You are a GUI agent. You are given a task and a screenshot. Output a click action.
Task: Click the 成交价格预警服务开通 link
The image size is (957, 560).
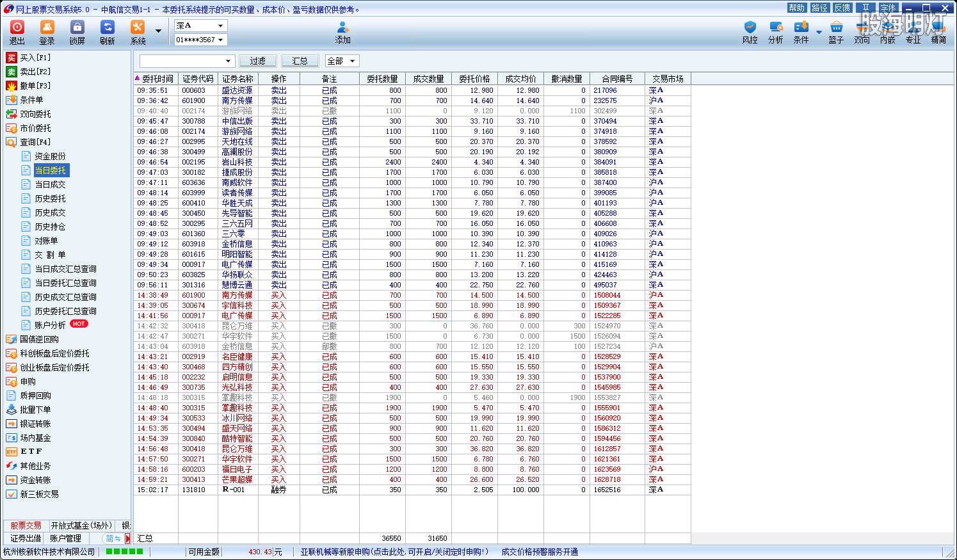click(x=540, y=552)
